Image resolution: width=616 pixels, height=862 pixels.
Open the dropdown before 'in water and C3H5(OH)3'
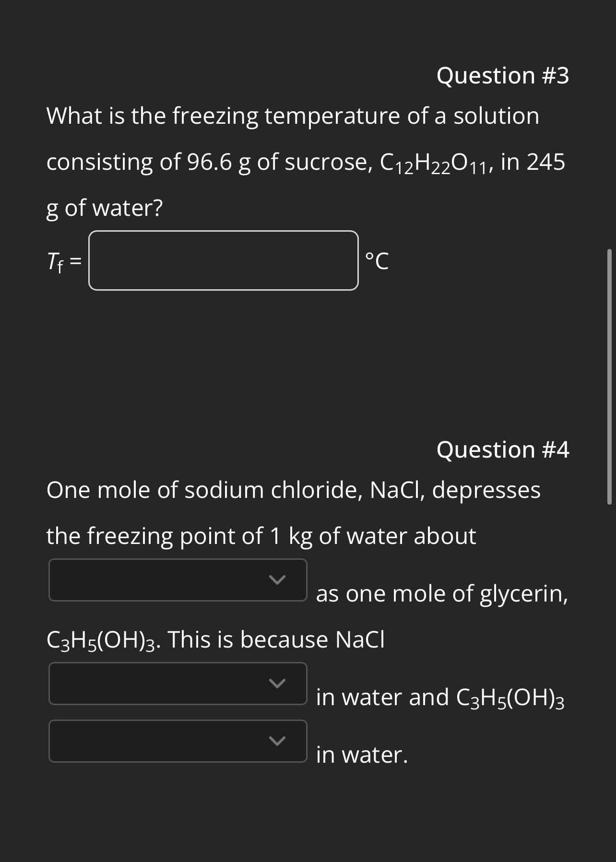pos(178,684)
